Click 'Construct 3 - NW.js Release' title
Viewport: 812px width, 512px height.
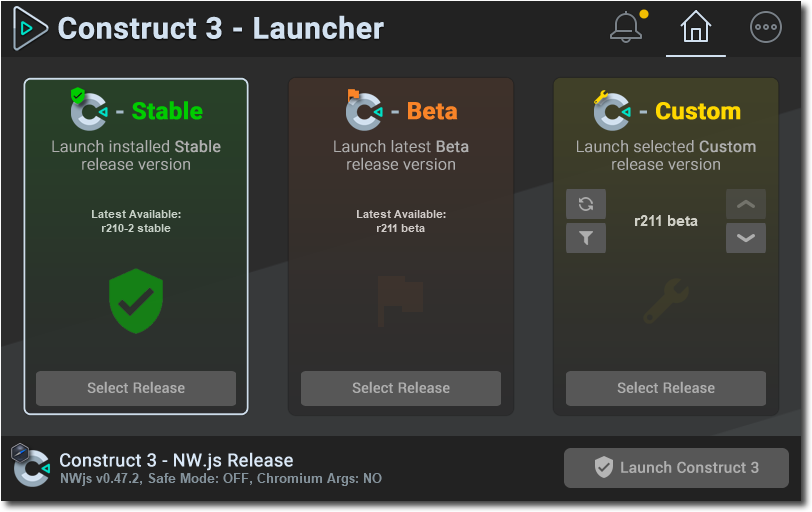[x=176, y=460]
